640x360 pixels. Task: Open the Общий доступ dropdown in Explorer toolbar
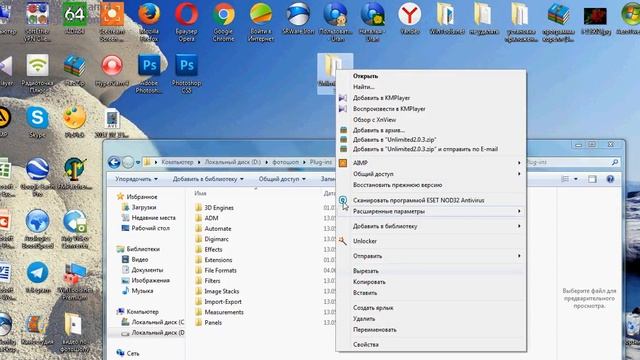282,179
